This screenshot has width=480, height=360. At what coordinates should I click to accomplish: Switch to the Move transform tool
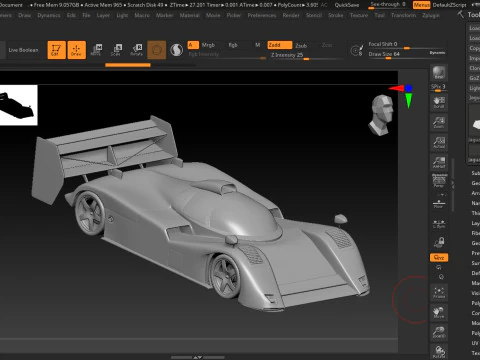pos(96,50)
